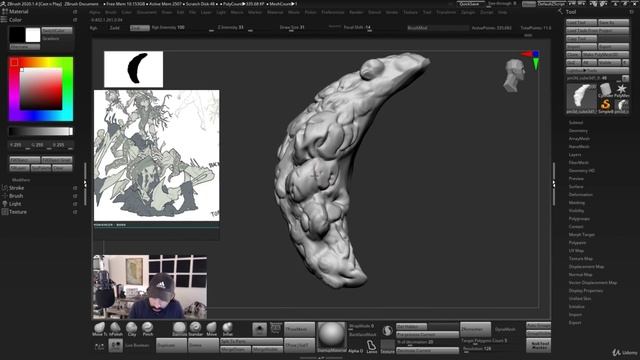The width and height of the screenshot is (640, 360).
Task: Click the axis color indicator arrows
Action: point(532,60)
